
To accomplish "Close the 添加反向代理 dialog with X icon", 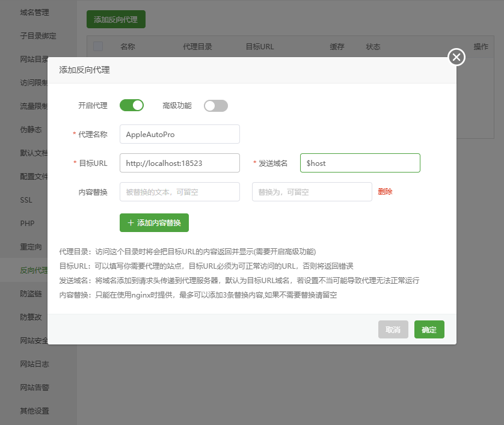I will pyautogui.click(x=456, y=57).
